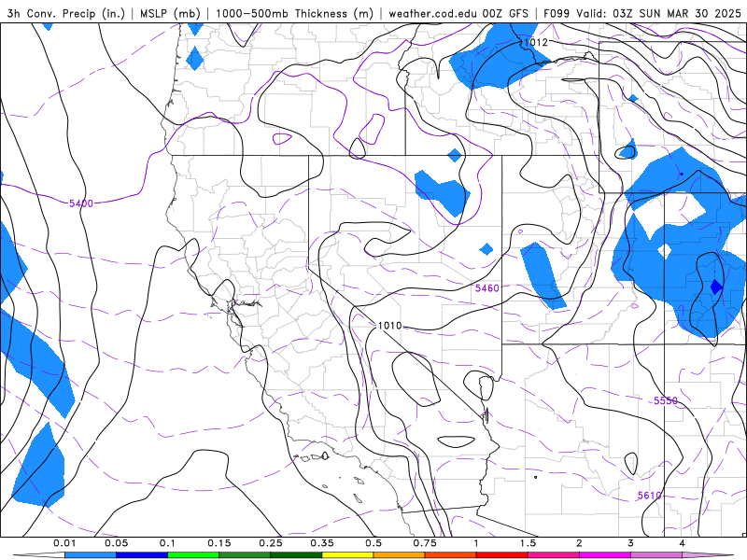Click the '5610' thickness contour label
This screenshot has height=560, width=747.
click(650, 496)
